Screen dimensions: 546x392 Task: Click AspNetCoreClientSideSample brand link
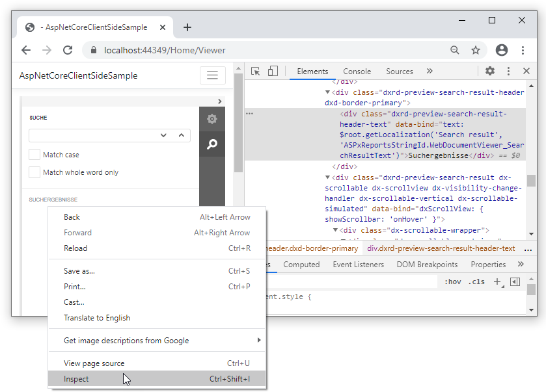[78, 75]
